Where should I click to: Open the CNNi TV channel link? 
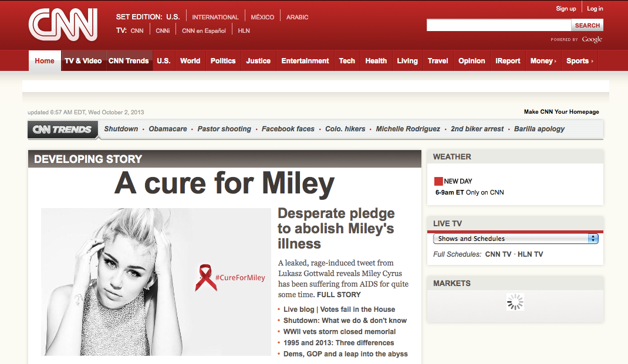pyautogui.click(x=163, y=31)
